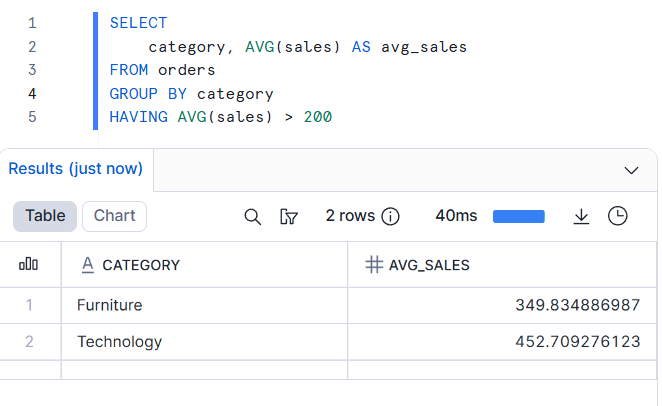Screen dimensions: 662x406
Task: Download results using the download arrow icon
Action: [x=581, y=216]
